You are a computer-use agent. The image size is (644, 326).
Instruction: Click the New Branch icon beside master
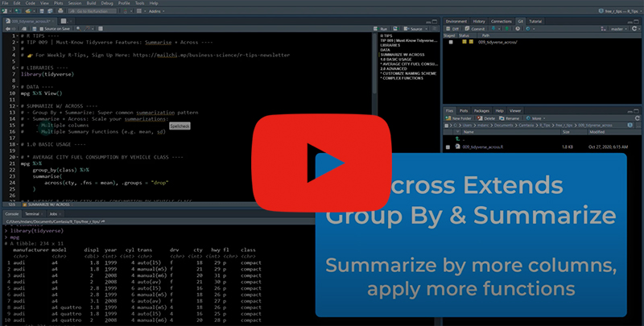603,29
